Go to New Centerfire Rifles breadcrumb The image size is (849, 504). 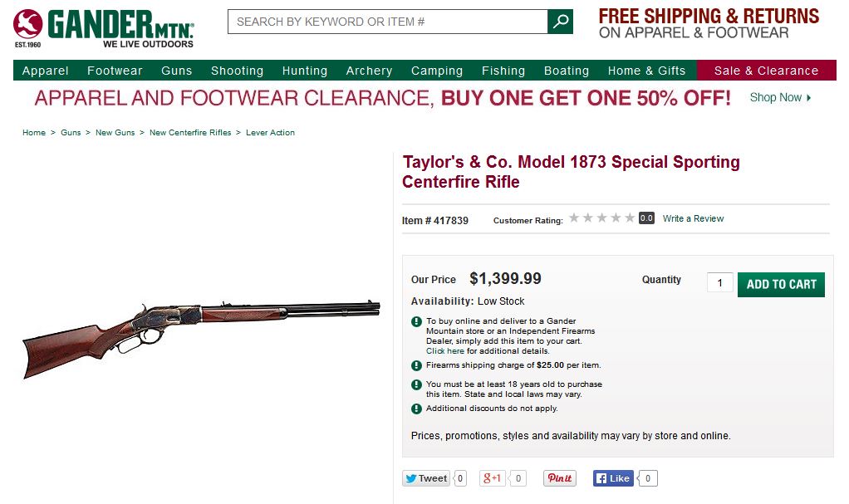[190, 133]
